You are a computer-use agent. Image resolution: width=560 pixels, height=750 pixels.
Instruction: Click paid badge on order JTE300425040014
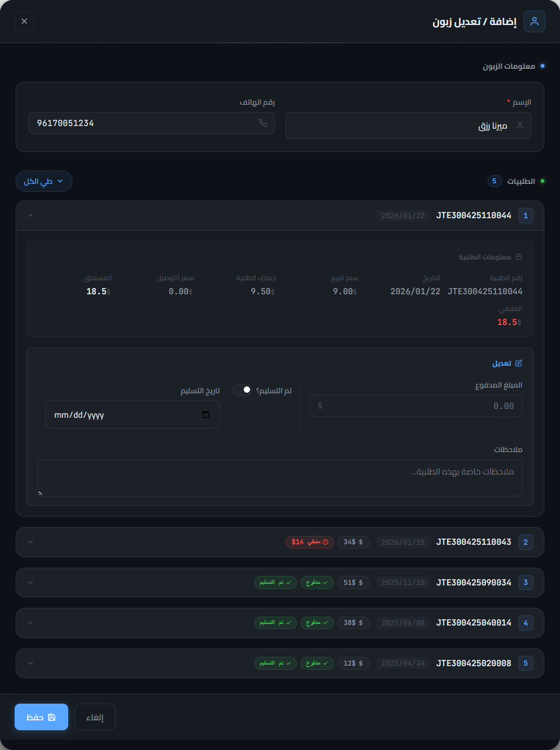pyautogui.click(x=317, y=623)
